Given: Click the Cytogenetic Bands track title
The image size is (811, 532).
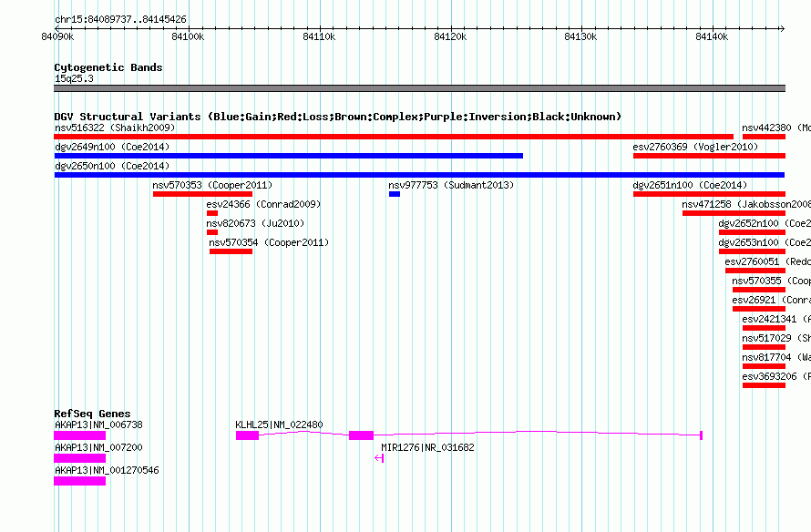Looking at the screenshot, I should click(108, 67).
